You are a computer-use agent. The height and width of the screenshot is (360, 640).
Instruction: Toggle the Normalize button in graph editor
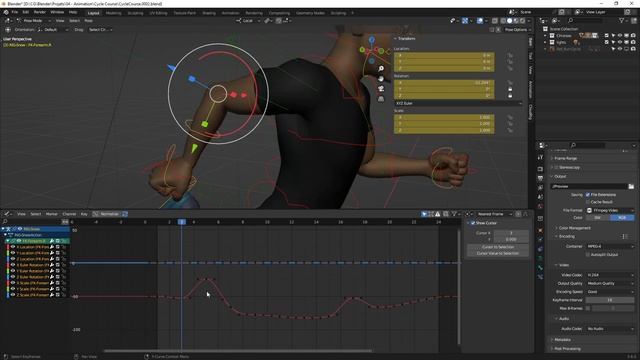pyautogui.click(x=106, y=214)
